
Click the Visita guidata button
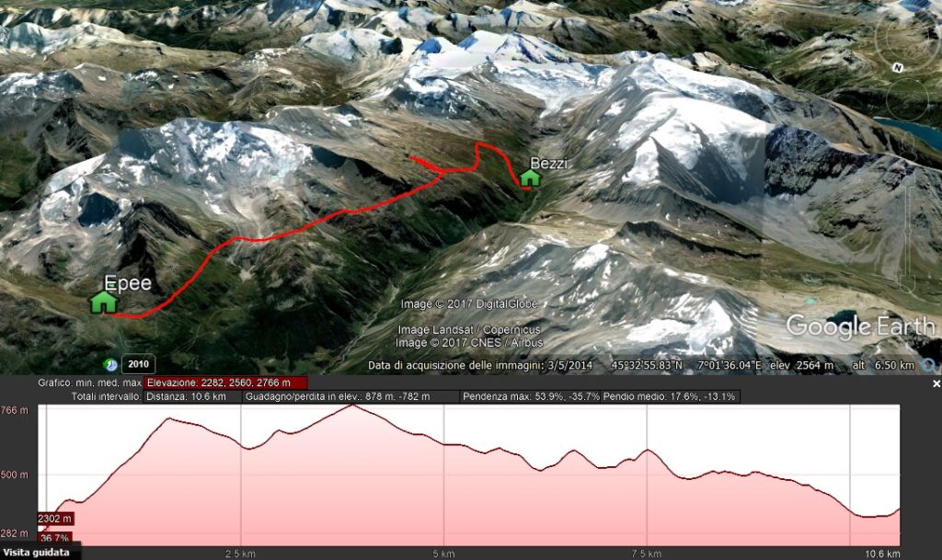click(x=37, y=553)
